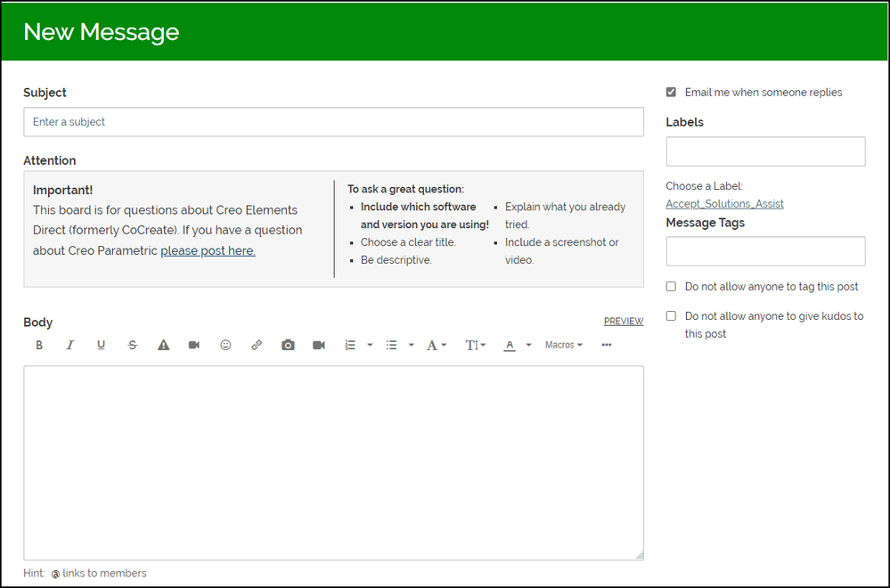Enable Do not allow kudos on this post
Image resolution: width=890 pixels, height=588 pixels.
pos(671,316)
